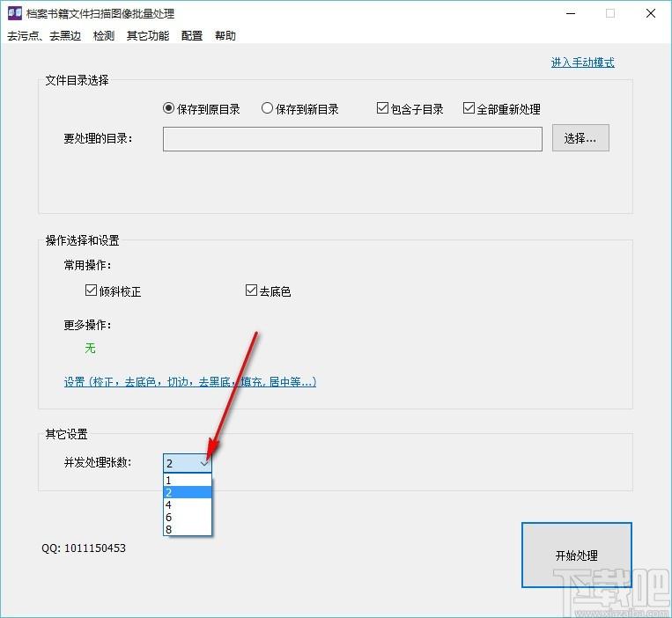The height and width of the screenshot is (618, 672).
Task: Choose 1 in the dropdown list
Action: tap(188, 480)
